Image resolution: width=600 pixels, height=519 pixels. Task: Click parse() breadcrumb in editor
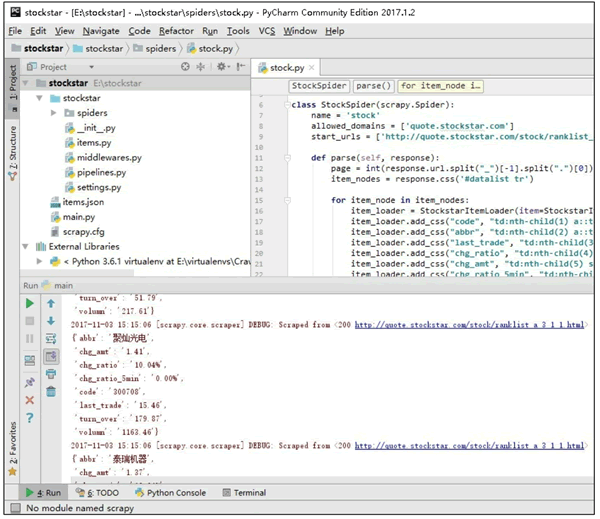(x=373, y=86)
